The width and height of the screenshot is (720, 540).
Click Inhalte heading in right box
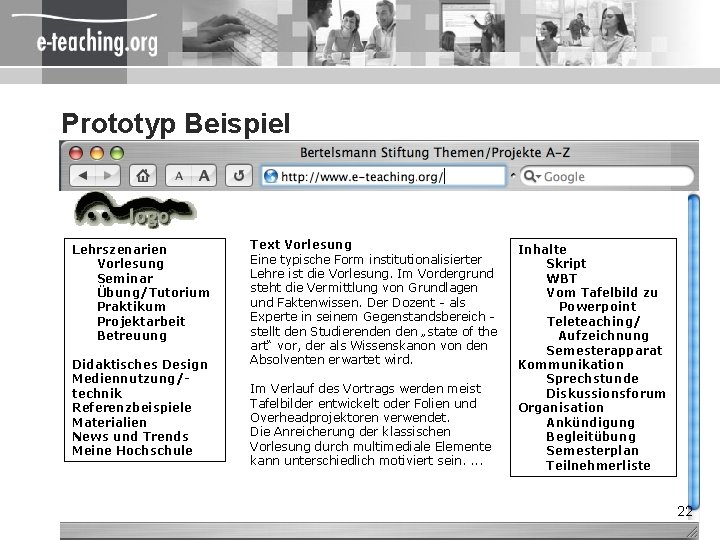tap(542, 249)
